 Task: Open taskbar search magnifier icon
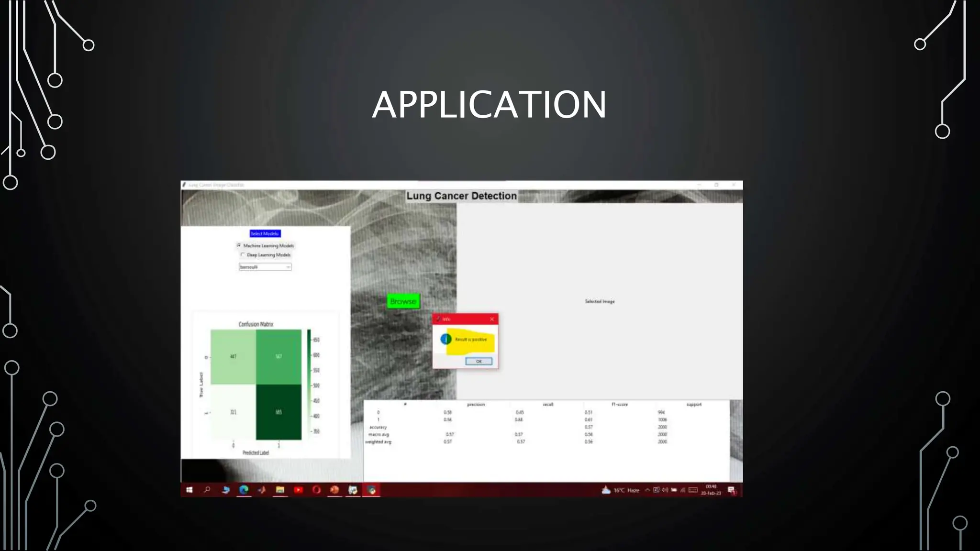(207, 490)
